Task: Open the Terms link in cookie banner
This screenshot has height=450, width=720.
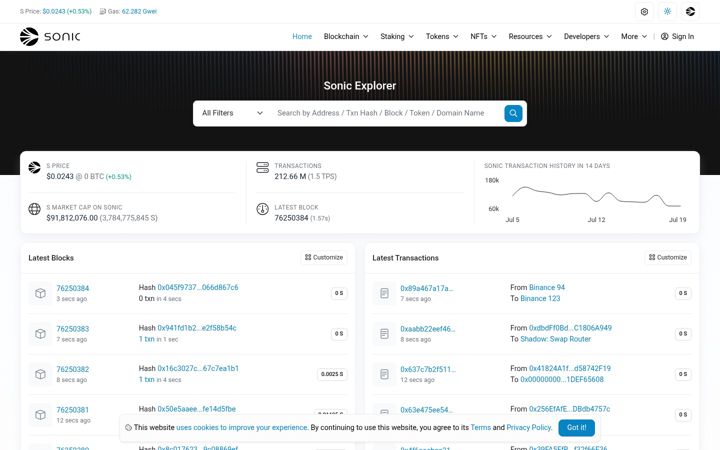Action: (480, 428)
